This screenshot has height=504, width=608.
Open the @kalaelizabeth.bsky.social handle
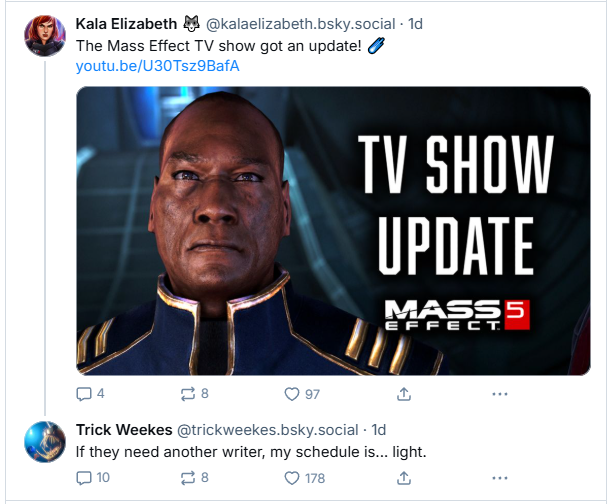(x=301, y=24)
